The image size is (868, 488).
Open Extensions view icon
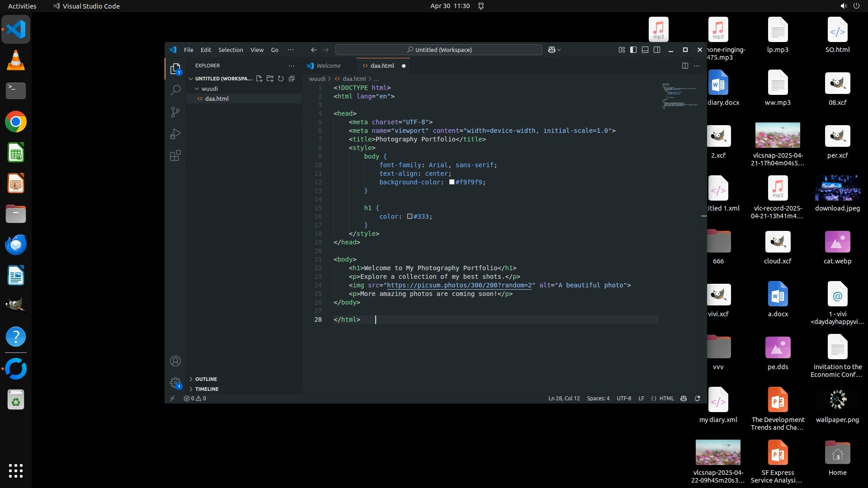175,156
